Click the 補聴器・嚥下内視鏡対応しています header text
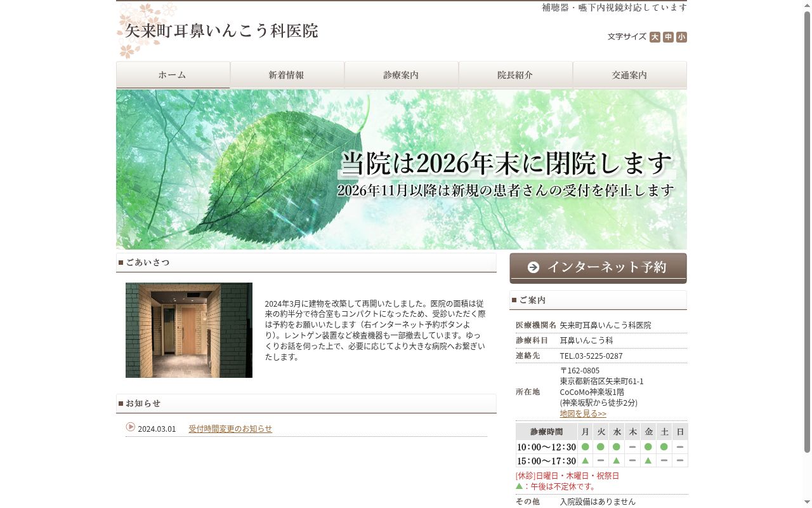The width and height of the screenshot is (812, 508). (614, 8)
